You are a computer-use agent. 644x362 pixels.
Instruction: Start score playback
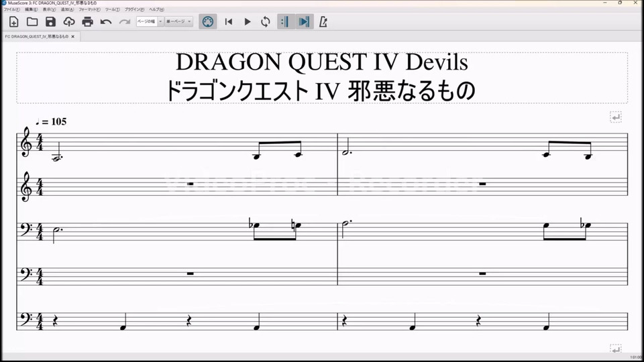pyautogui.click(x=248, y=21)
